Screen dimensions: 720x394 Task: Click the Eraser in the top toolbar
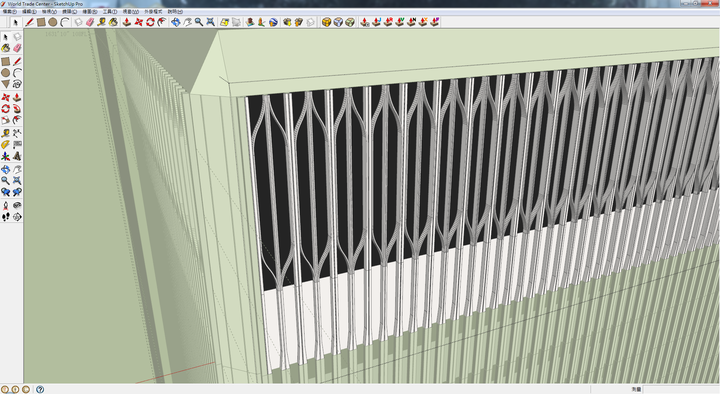coord(90,22)
